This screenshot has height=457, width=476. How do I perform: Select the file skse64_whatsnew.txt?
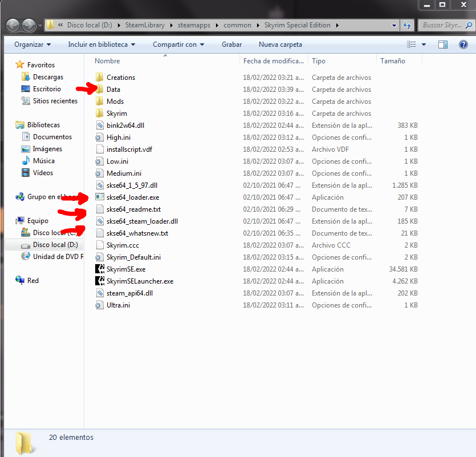[x=137, y=233]
